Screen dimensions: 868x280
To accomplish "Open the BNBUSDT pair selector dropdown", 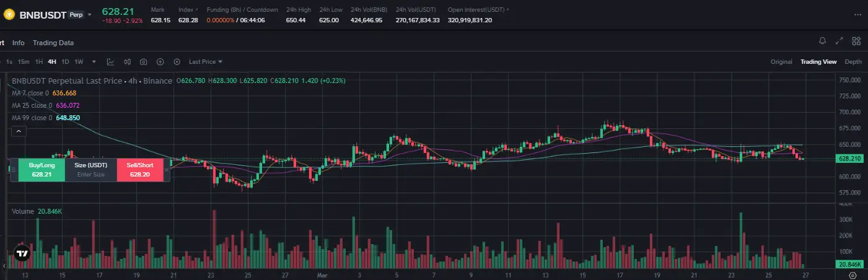I will (90, 14).
